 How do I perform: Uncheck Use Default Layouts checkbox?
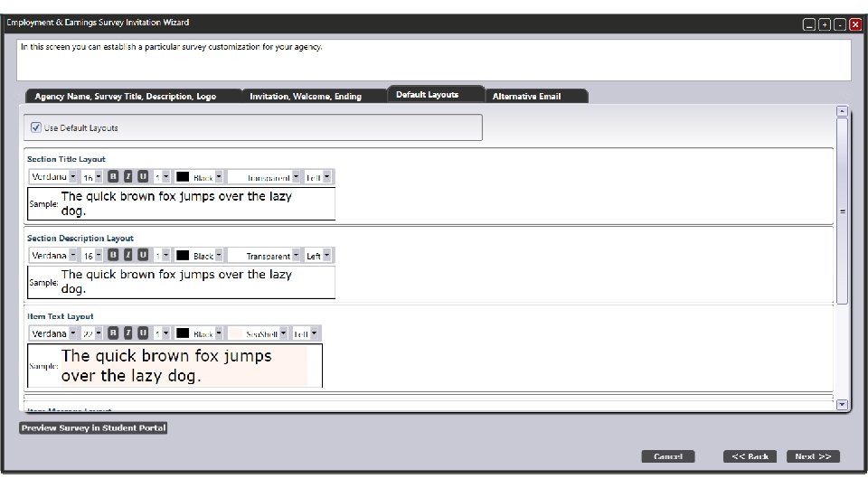[x=36, y=127]
